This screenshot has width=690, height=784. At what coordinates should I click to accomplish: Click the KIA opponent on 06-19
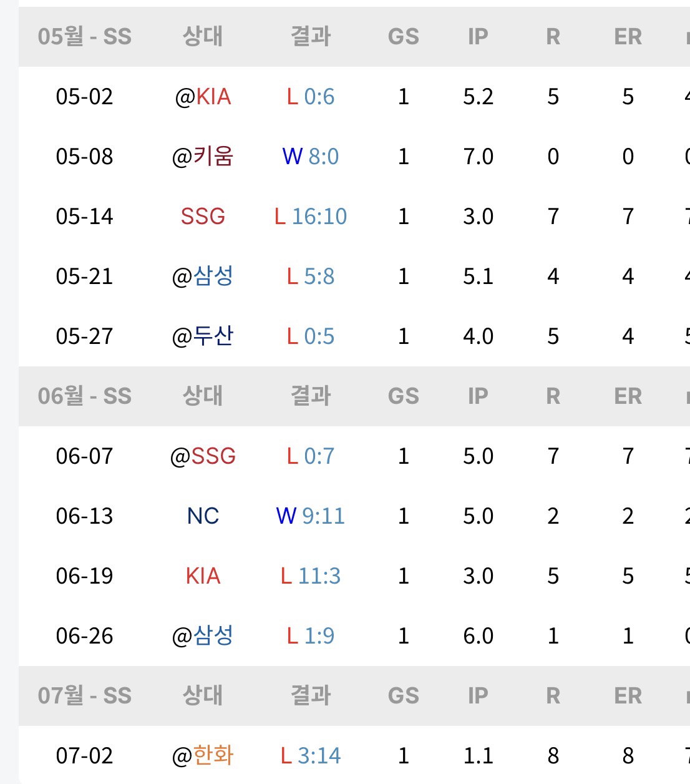203,576
